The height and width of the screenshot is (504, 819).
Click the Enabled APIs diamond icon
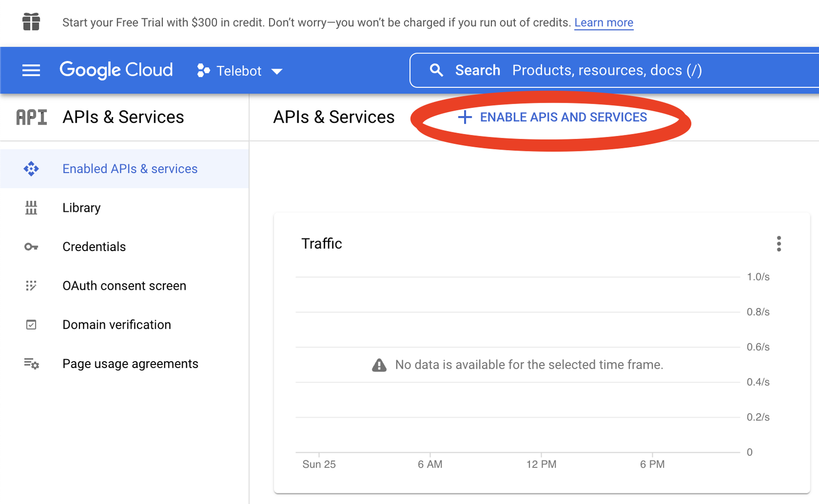click(x=31, y=169)
